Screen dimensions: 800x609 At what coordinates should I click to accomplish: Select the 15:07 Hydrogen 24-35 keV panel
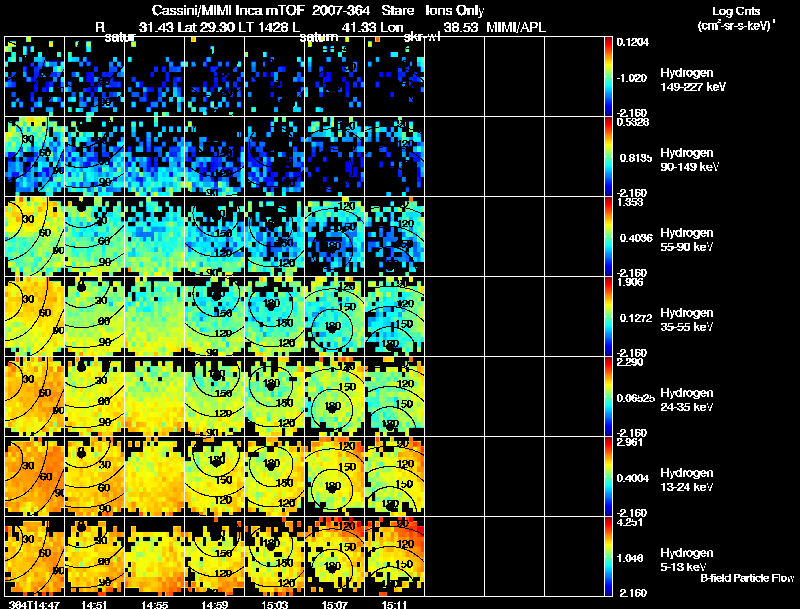pyautogui.click(x=335, y=396)
